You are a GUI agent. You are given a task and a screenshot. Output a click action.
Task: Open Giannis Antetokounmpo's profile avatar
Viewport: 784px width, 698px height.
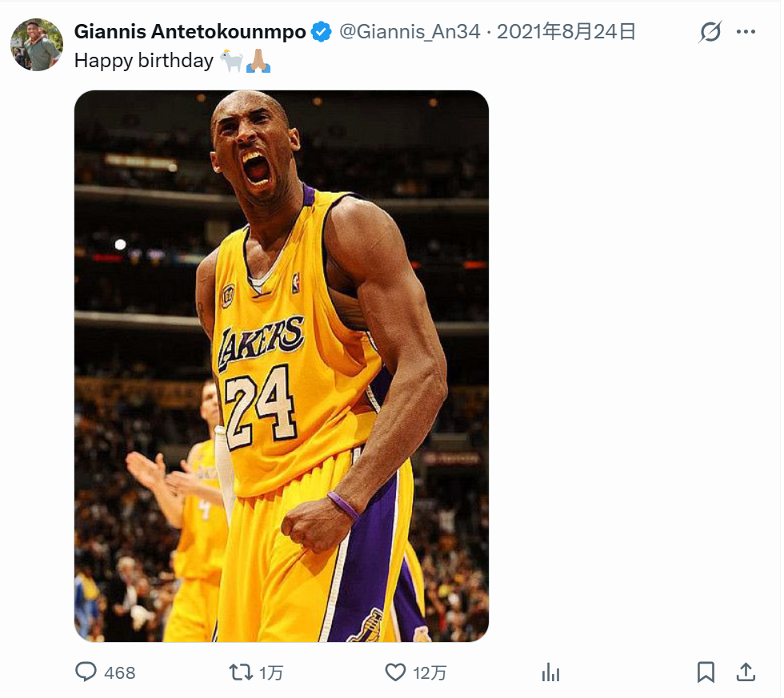click(x=37, y=45)
